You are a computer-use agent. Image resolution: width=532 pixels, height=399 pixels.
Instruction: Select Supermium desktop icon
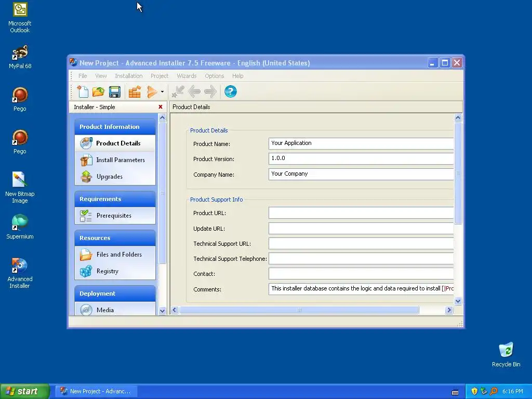[x=20, y=227]
